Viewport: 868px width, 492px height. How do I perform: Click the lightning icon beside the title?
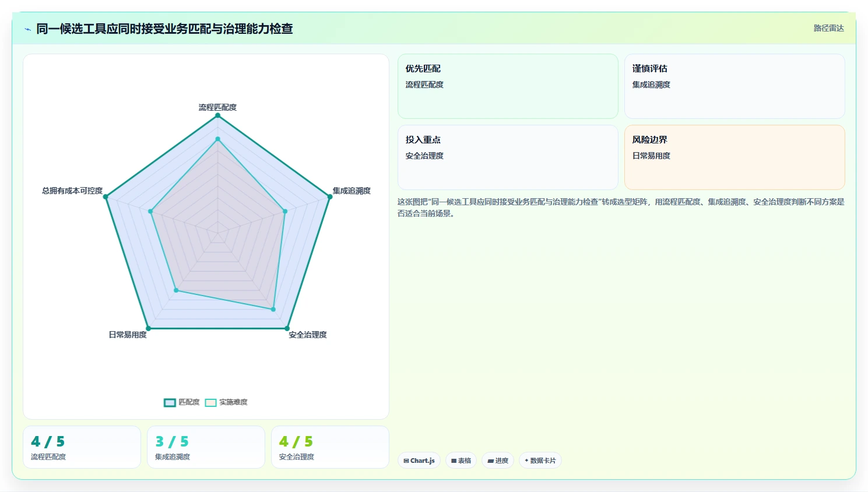27,29
